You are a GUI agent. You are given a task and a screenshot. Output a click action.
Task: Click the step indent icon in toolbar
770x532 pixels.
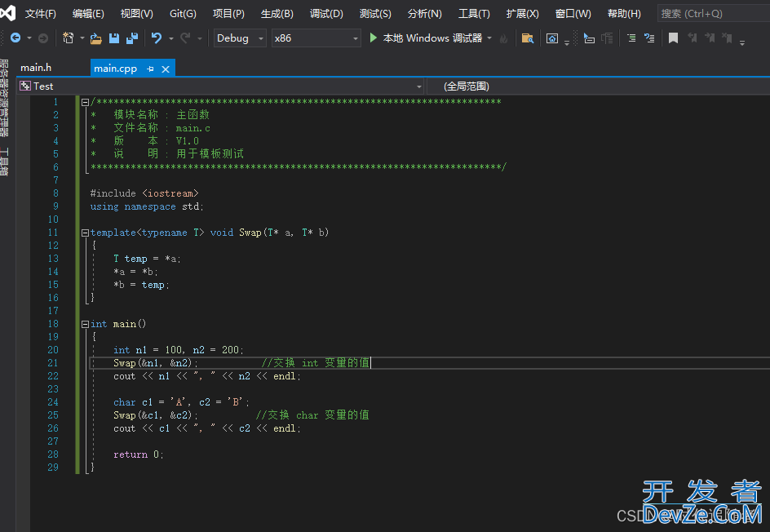(589, 38)
